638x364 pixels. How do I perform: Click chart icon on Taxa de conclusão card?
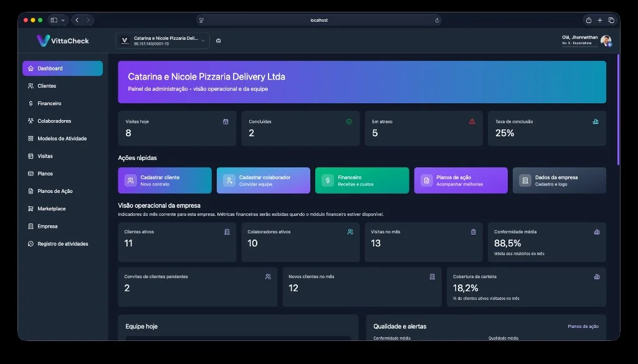click(x=596, y=121)
